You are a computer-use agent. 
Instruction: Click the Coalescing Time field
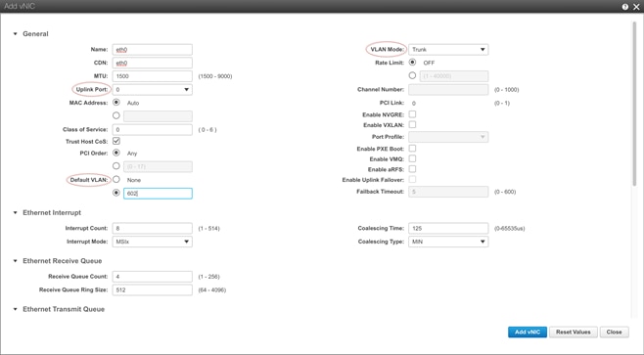pos(448,228)
